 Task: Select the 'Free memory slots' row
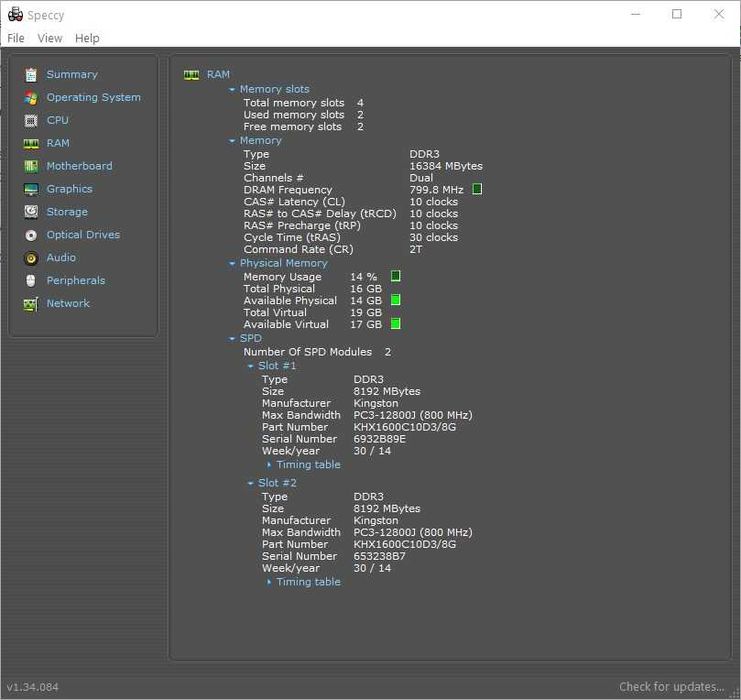303,127
